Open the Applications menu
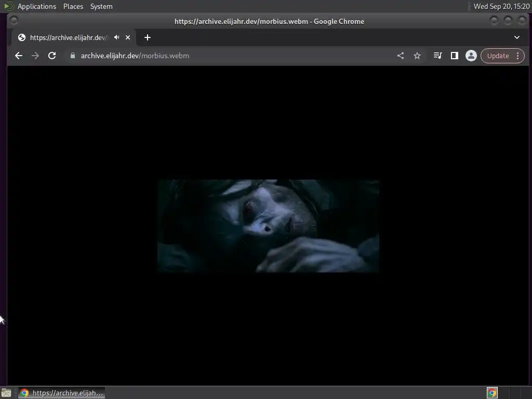Viewport: 532px width, 399px height. 37,6
